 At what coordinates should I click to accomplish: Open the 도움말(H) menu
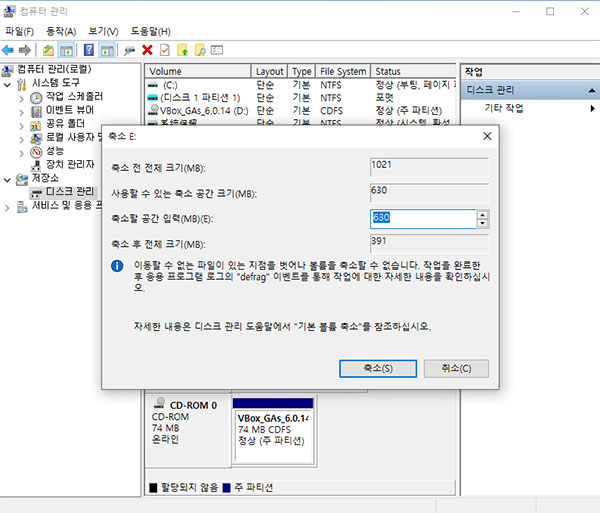point(151,31)
